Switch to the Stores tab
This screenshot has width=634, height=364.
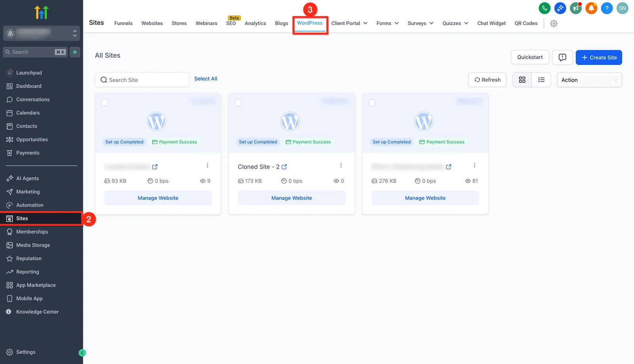coord(179,23)
